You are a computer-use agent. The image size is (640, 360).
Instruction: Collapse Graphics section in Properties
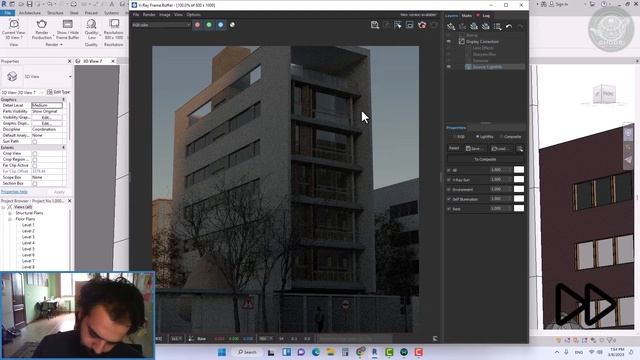click(63, 100)
